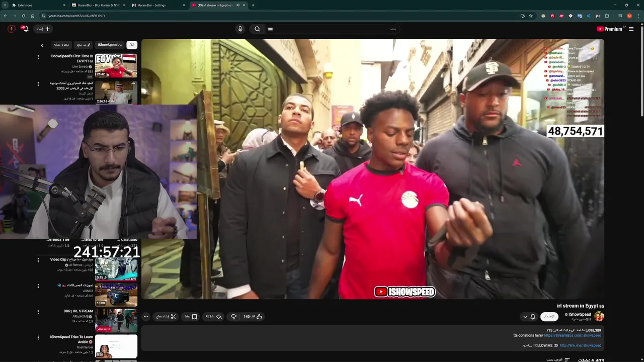Open the YouTube hamburger guide menu
The width and height of the screenshot is (644, 362).
coord(631,29)
